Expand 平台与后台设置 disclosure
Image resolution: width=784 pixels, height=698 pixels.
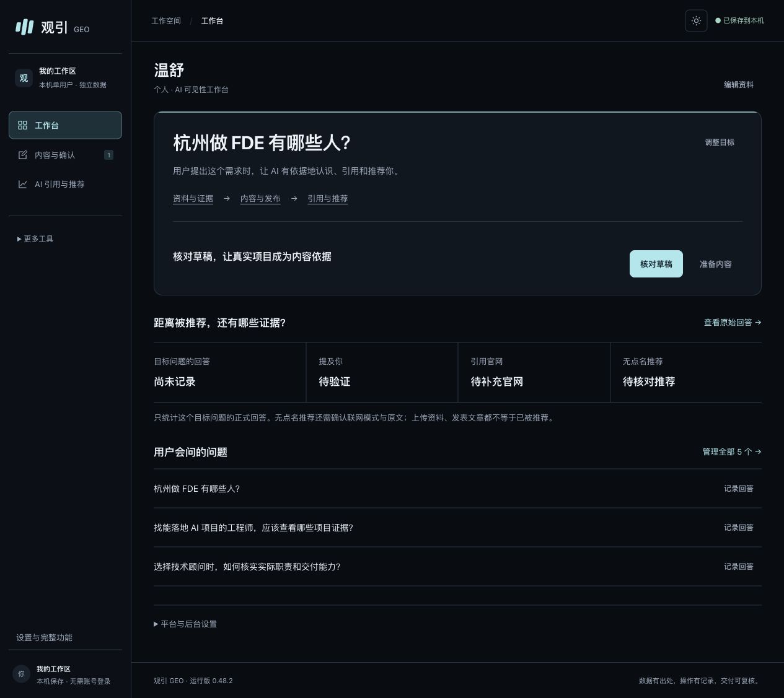click(x=185, y=624)
